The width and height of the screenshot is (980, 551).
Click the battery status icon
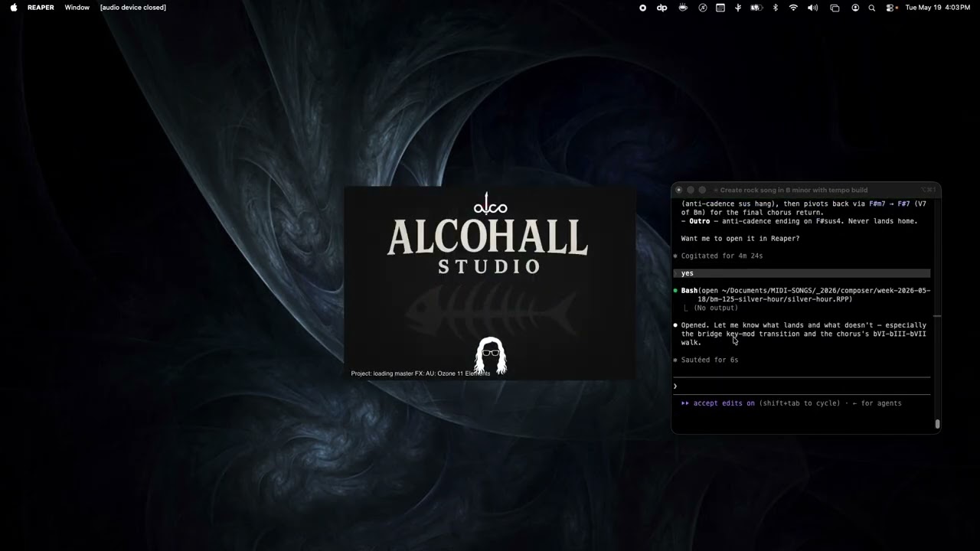[x=756, y=8]
